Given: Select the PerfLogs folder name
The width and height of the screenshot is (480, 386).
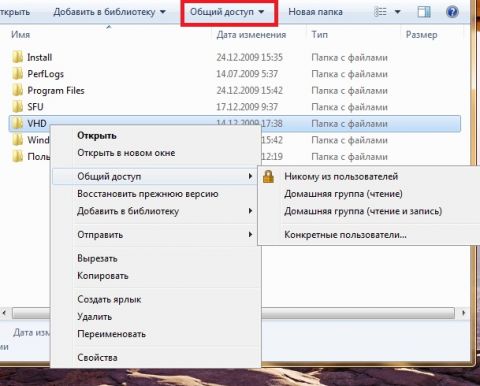Looking at the screenshot, I should [x=45, y=74].
